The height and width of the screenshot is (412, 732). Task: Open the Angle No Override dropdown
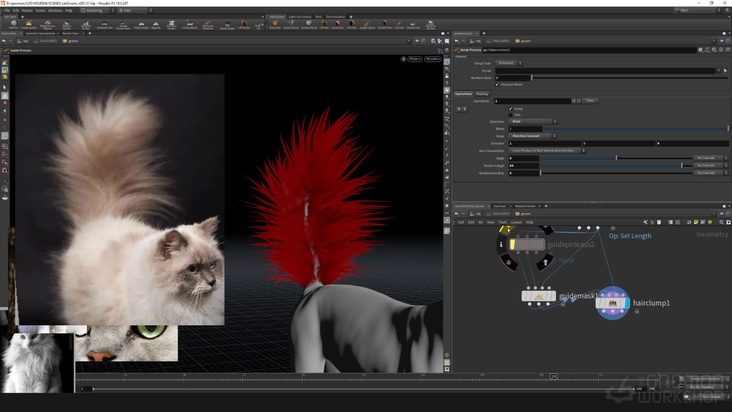(710, 158)
